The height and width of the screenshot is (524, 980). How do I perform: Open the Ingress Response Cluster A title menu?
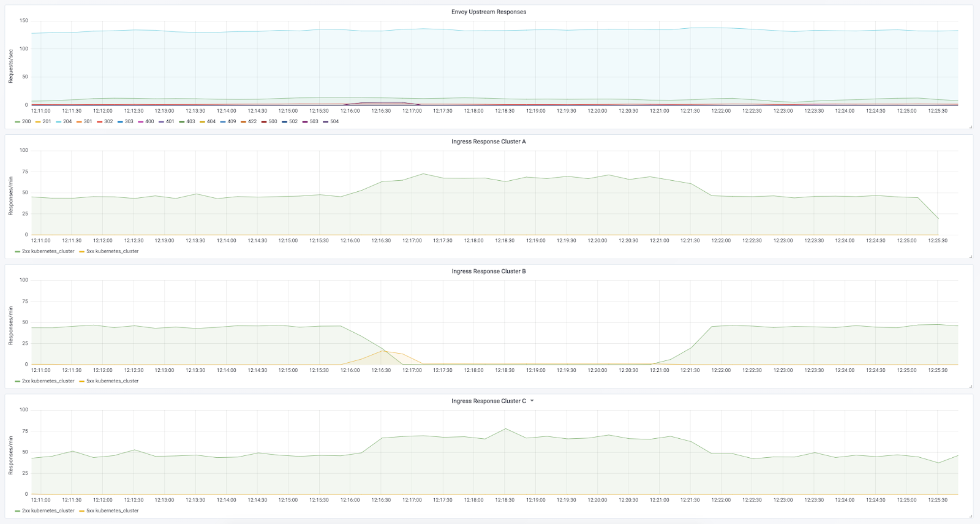tap(489, 142)
